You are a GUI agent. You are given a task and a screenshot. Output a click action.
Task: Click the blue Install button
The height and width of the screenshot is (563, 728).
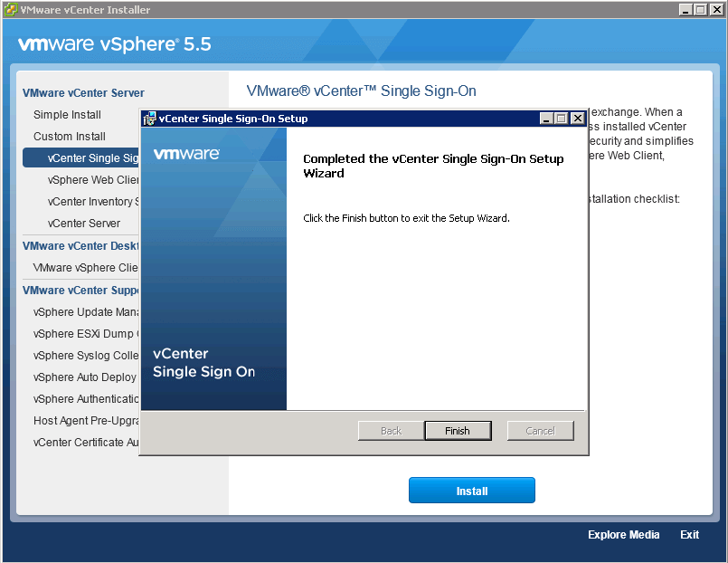(472, 490)
